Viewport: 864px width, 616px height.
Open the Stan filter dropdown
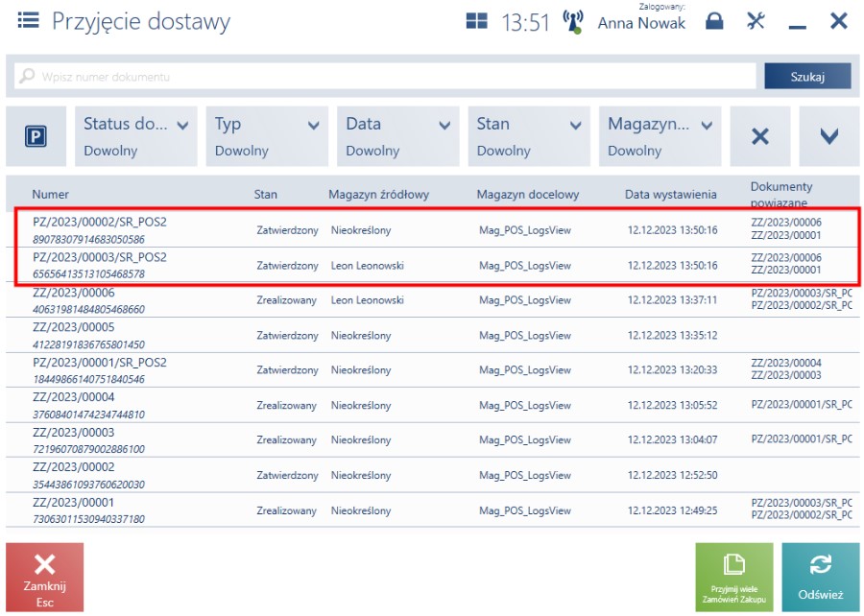(529, 136)
